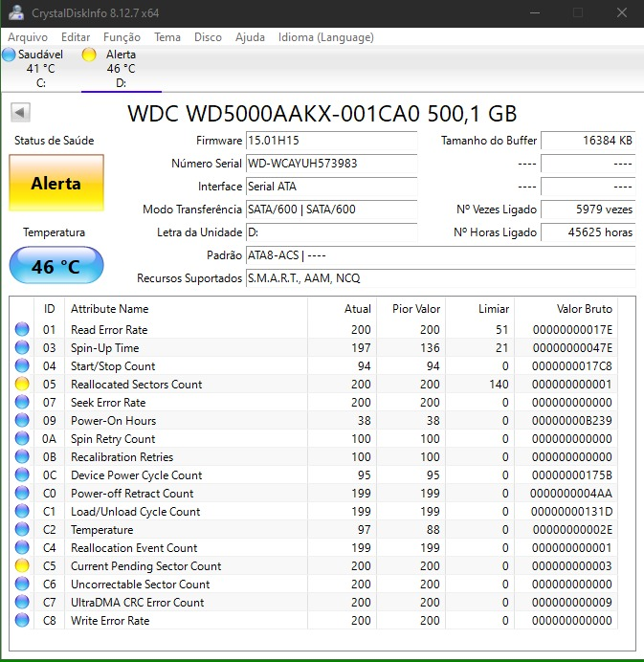Click worst value 88 in Temperature row
The image size is (644, 662).
point(433,529)
